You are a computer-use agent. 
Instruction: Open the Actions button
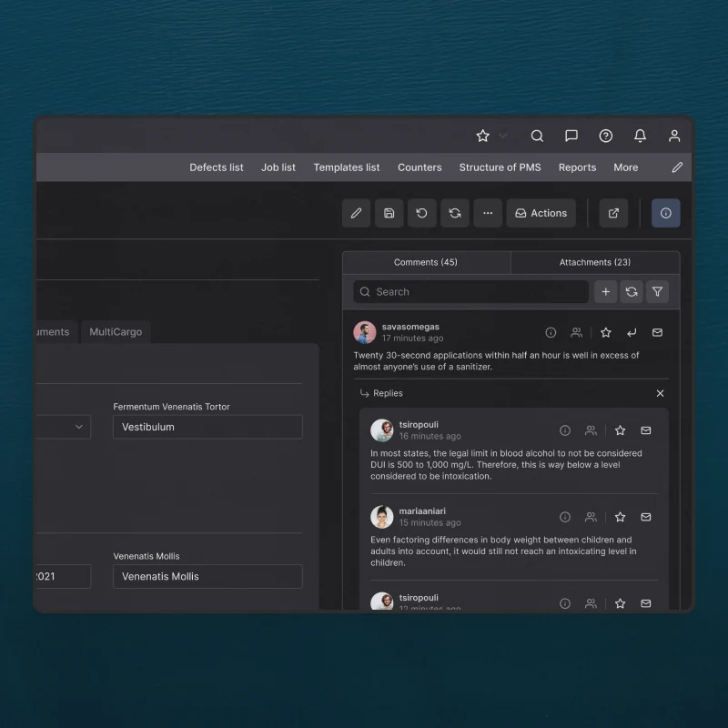tap(541, 213)
